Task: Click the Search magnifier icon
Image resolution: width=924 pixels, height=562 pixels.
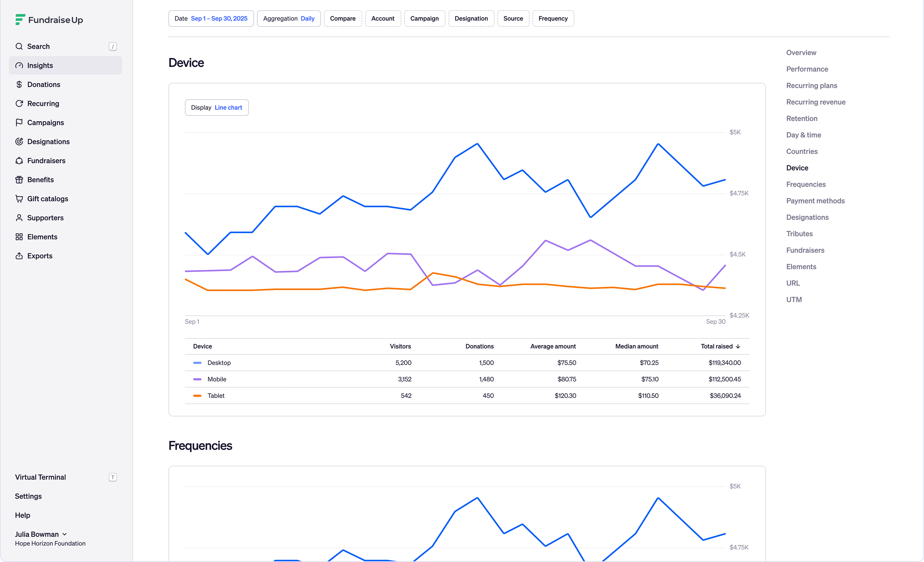Action: 19,46
